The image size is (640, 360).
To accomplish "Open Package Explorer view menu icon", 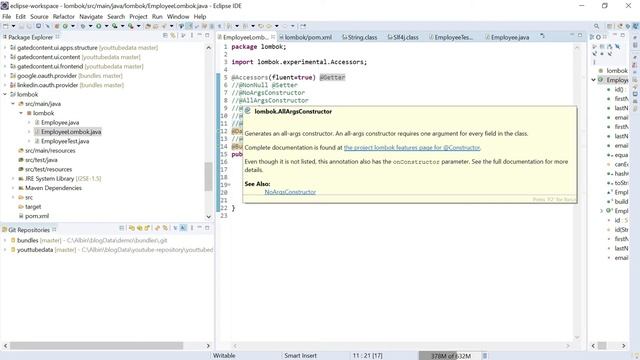I will click(x=191, y=36).
